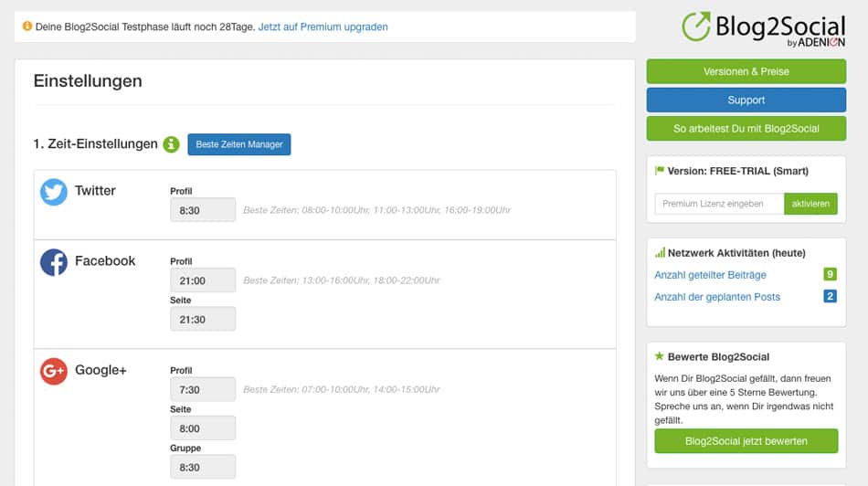
Task: Click the blue Support button
Action: [x=746, y=100]
